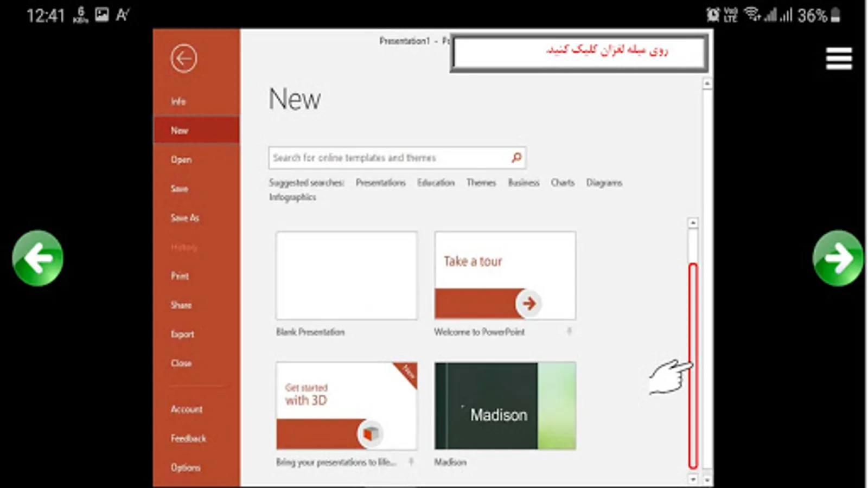
Task: Choose Open from the sidebar
Action: [181, 159]
